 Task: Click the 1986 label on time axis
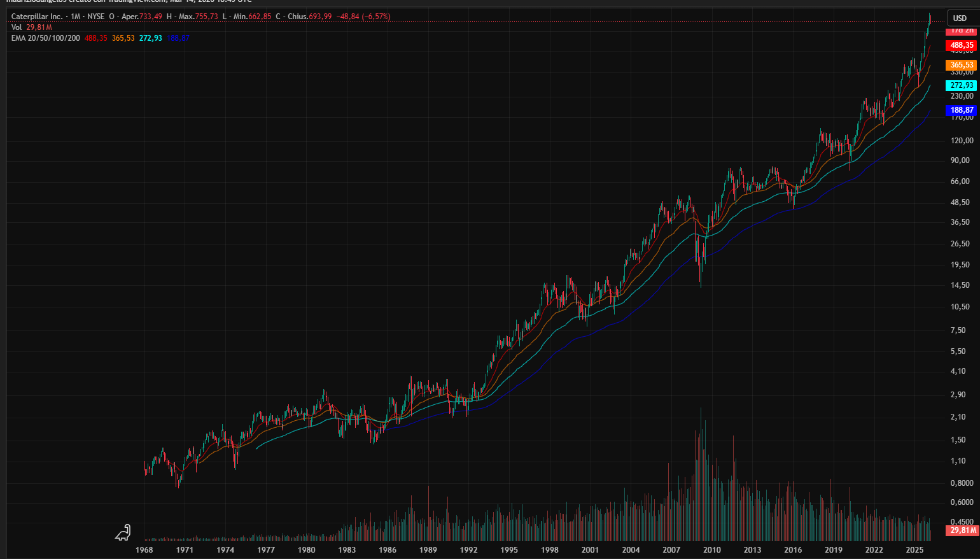388,550
